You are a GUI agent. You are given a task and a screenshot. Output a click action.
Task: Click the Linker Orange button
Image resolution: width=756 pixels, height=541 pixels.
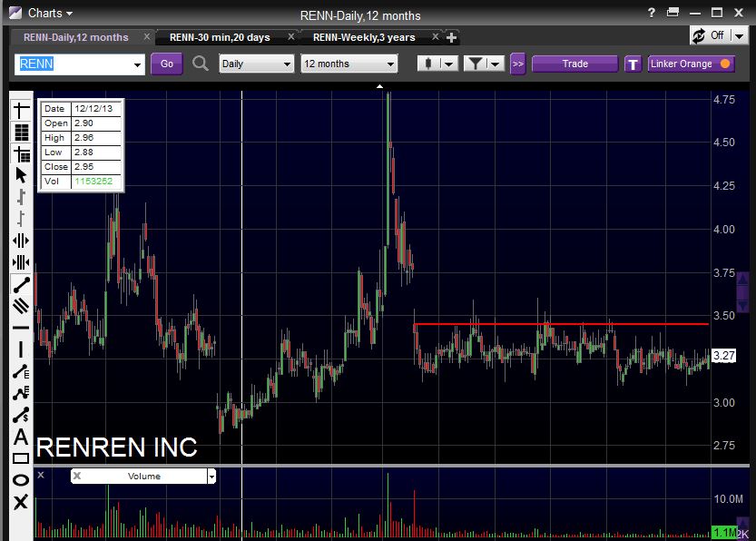point(691,64)
